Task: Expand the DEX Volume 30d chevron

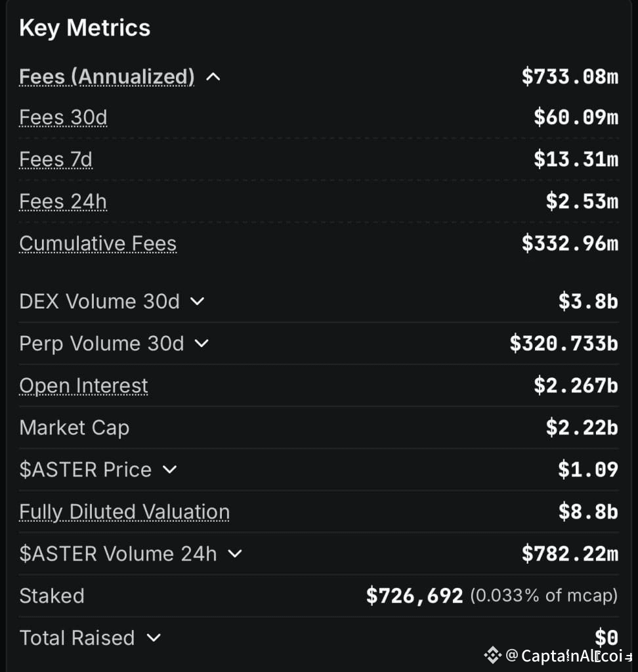Action: (x=197, y=301)
